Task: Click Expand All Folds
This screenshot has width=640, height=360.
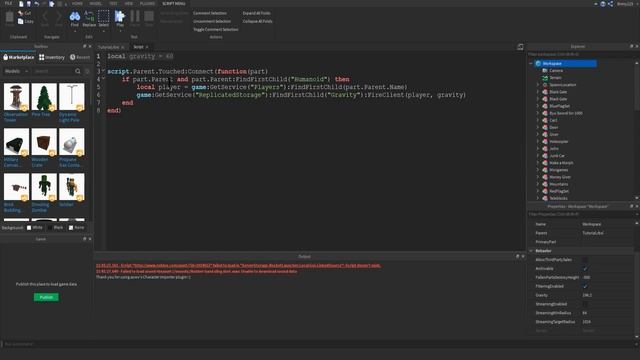Action: point(256,13)
